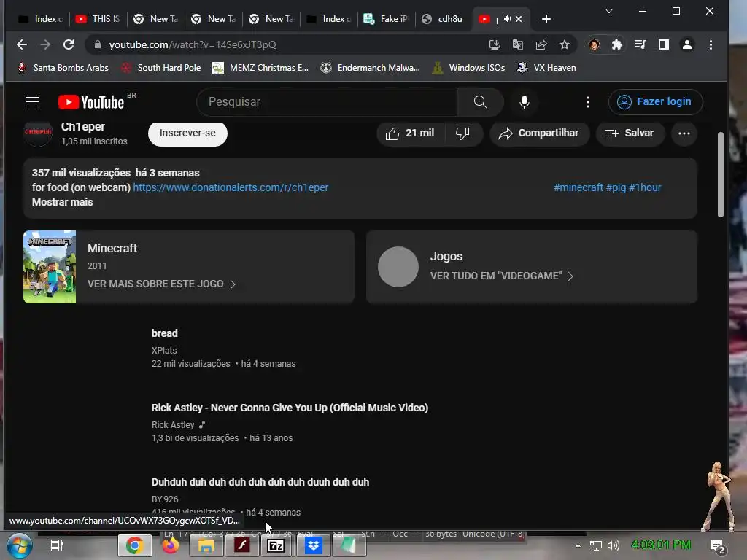Show hidden system tray icons

tap(578, 545)
